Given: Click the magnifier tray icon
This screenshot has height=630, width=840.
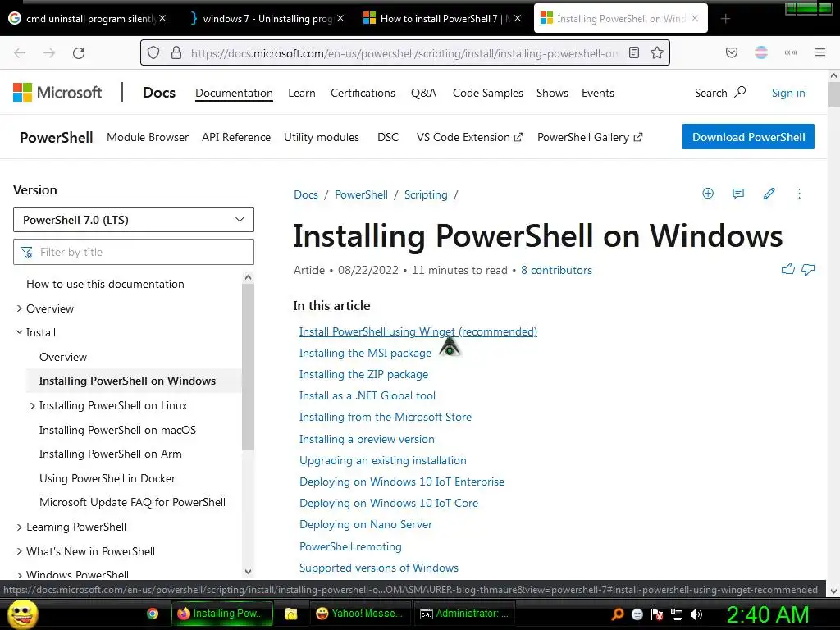Looking at the screenshot, I should (x=618, y=614).
